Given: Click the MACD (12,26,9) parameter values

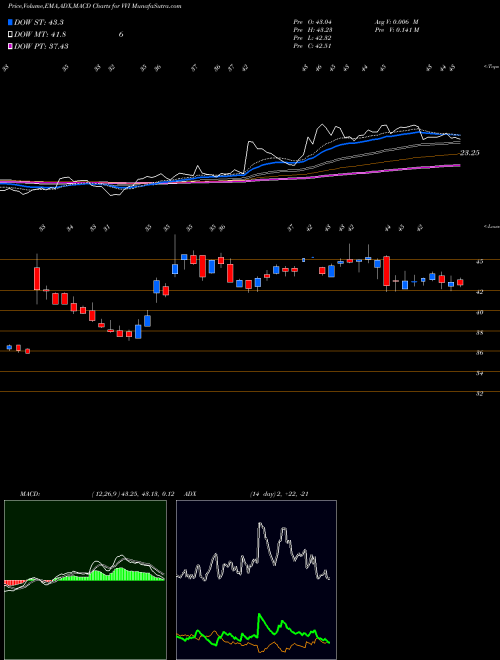Looking at the screenshot, I should (133, 494).
